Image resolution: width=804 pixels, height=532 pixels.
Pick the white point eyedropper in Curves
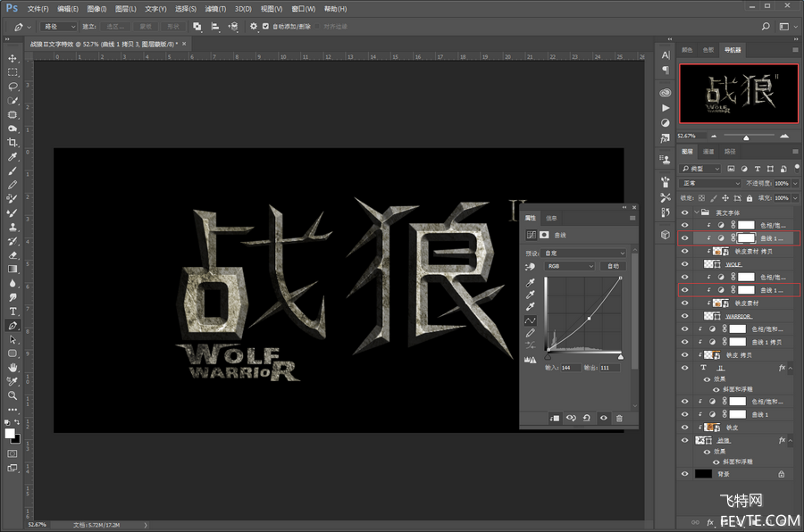pos(530,306)
